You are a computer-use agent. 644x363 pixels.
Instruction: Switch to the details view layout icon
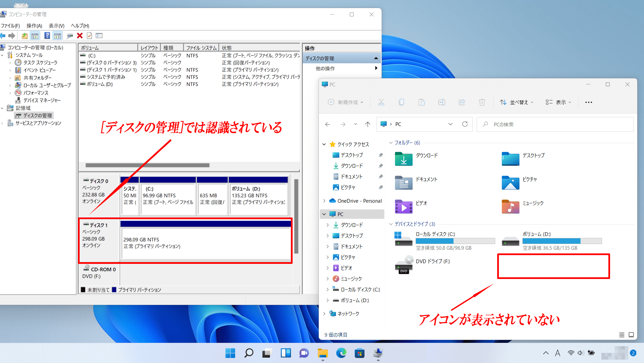621,335
